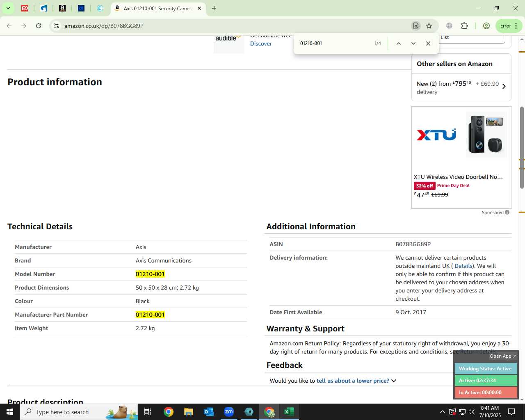The height and width of the screenshot is (420, 525).
Task: Open the teal diamond app in taskbar
Action: pyautogui.click(x=249, y=412)
